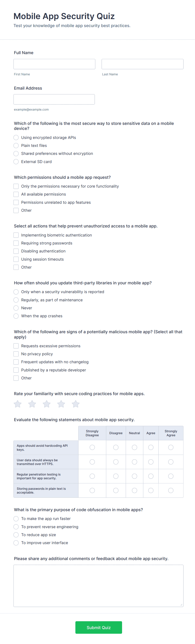Check 'Using session timeouts' checkbox
The width and height of the screenshot is (195, 644).
click(x=16, y=259)
